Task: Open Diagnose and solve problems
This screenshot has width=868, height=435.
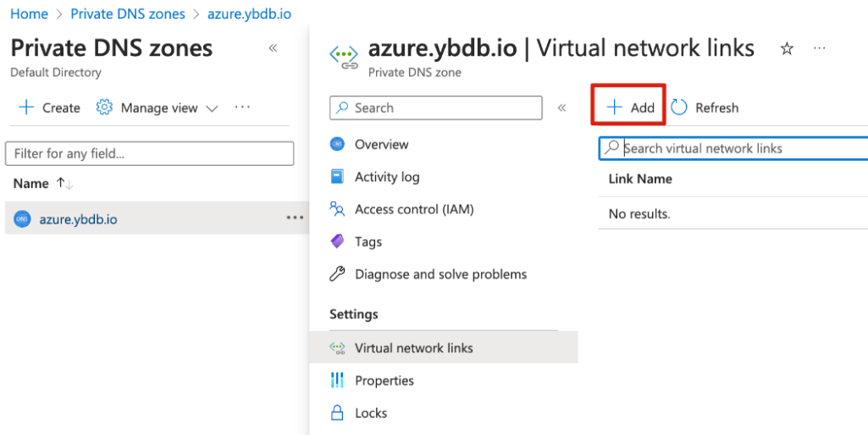Action: 440,274
